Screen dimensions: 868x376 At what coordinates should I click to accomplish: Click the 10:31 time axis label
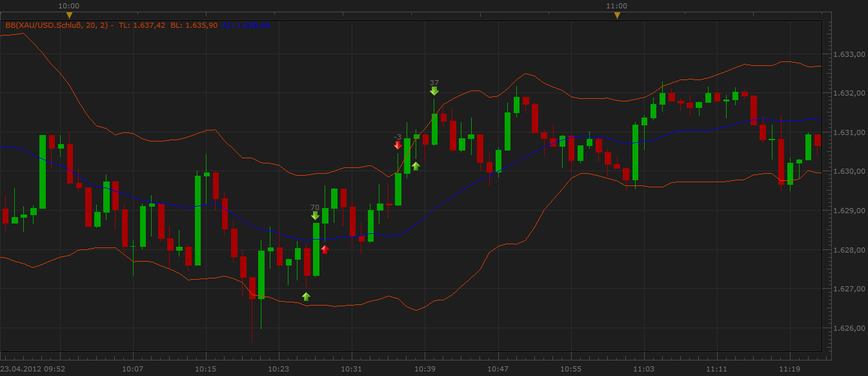(x=352, y=370)
